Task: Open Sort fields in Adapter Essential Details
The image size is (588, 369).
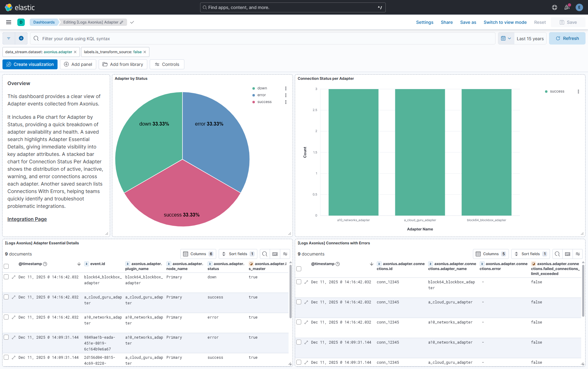Action: (238, 254)
